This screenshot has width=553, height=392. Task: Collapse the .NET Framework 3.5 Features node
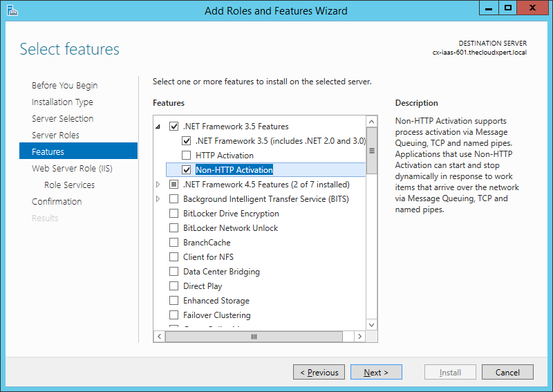158,127
